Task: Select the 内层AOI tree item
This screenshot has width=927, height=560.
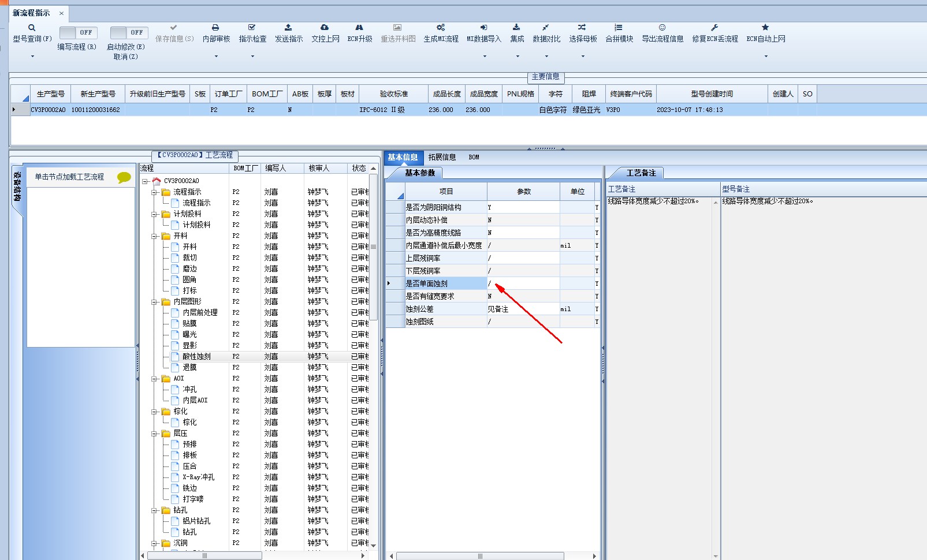Action: [195, 400]
